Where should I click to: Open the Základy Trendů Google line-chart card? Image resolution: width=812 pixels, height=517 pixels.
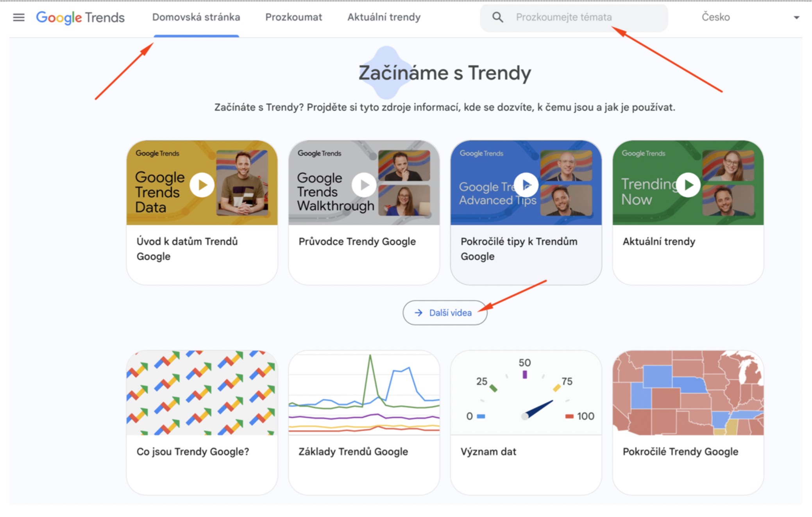pyautogui.click(x=364, y=422)
